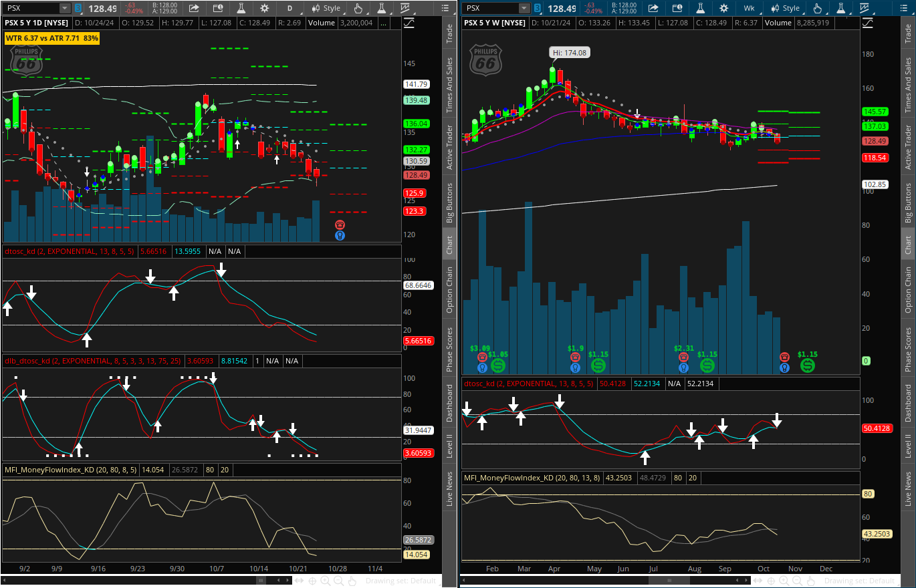Open the gear settings icon on the weekly chart
Screen dimensions: 916x588
(723, 8)
